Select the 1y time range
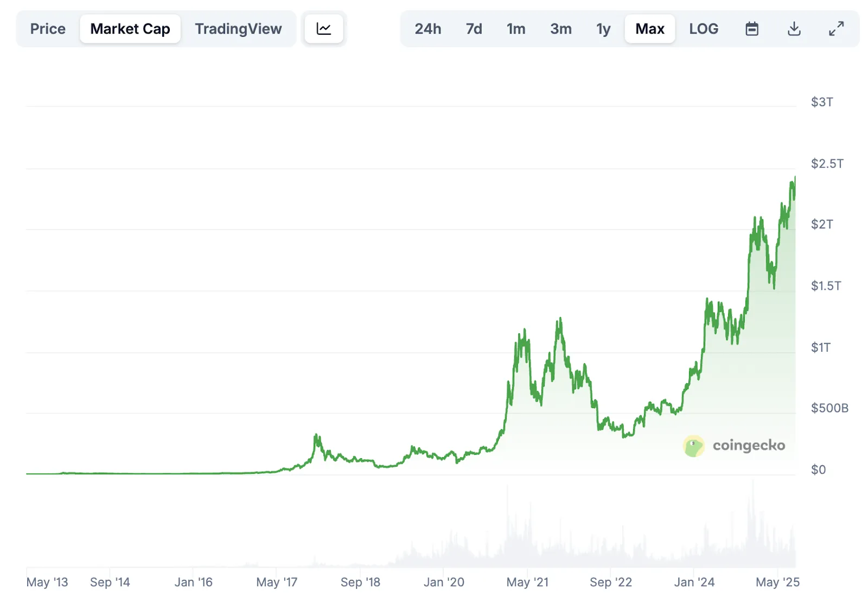Screen dimensions: 868x609 pyautogui.click(x=603, y=29)
